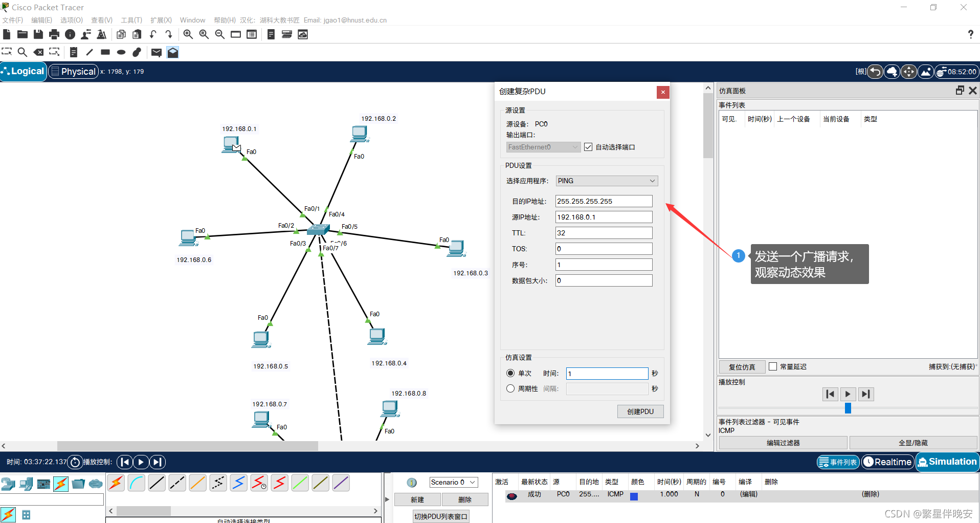Open the PING application dropdown
The width and height of the screenshot is (980, 523).
coord(607,181)
